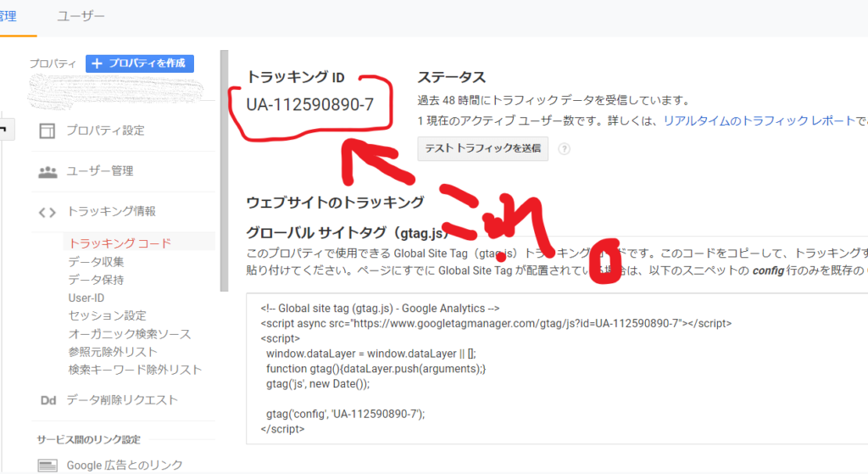Select データ収集 submenu item

click(x=97, y=262)
